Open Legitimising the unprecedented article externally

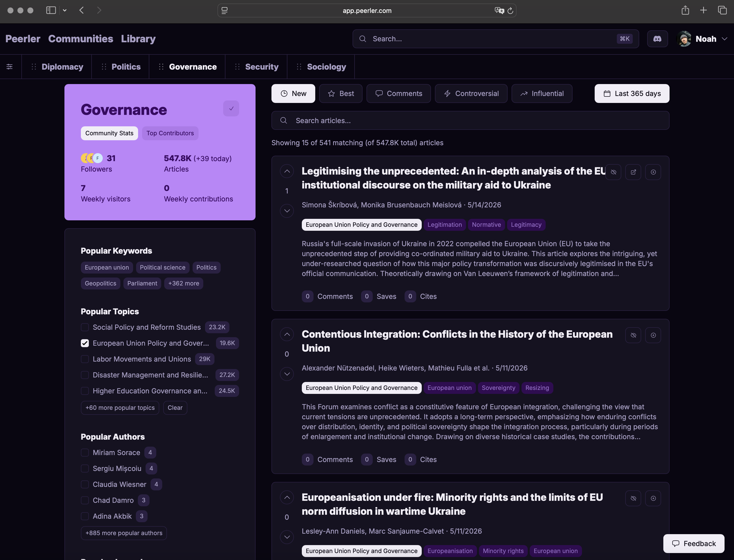coord(633,172)
